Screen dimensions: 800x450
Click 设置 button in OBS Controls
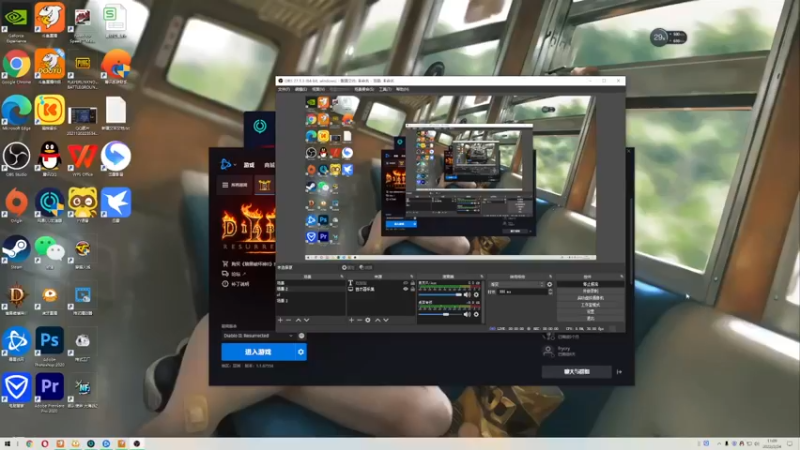coord(591,311)
